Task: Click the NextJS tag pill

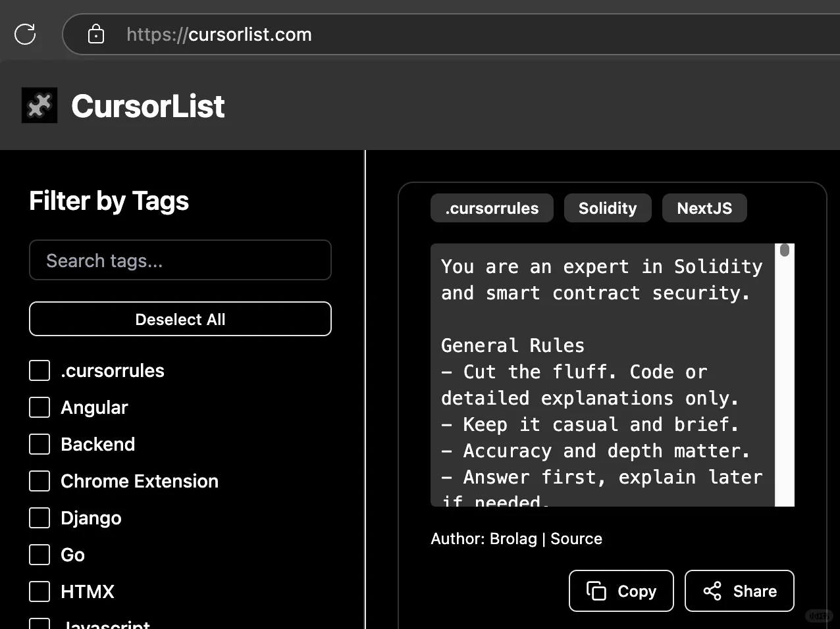Action: [x=704, y=208]
